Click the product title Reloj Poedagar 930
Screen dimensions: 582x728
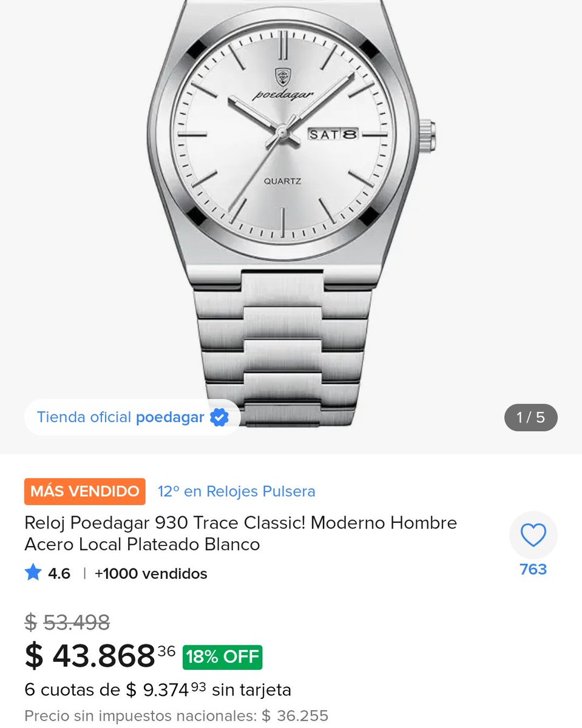coord(241,533)
